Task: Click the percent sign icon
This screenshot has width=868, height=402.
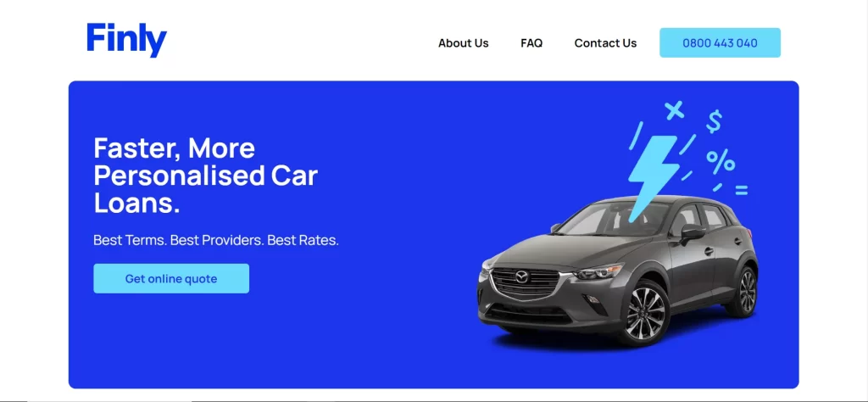Action: 721,163
